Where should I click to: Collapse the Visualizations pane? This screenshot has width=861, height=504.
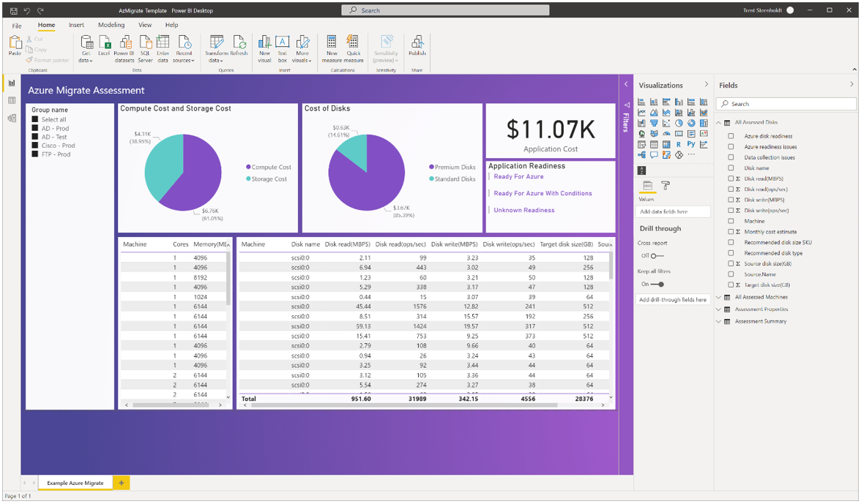coord(706,84)
